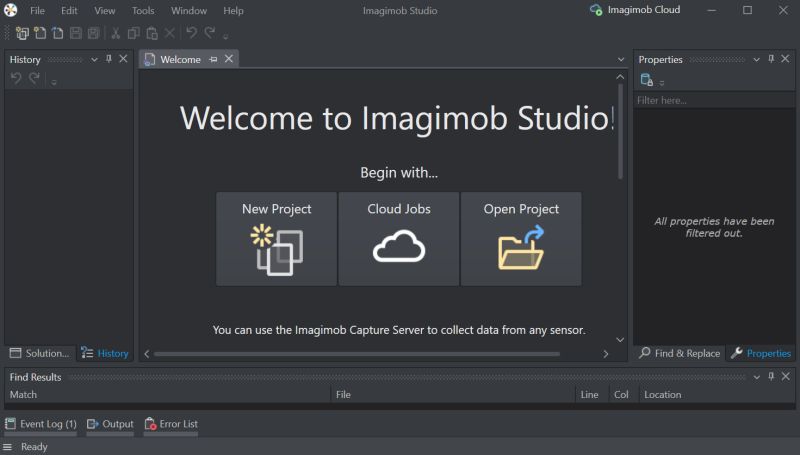Click the Cloud Jobs tile
This screenshot has width=800, height=455.
coord(399,239)
